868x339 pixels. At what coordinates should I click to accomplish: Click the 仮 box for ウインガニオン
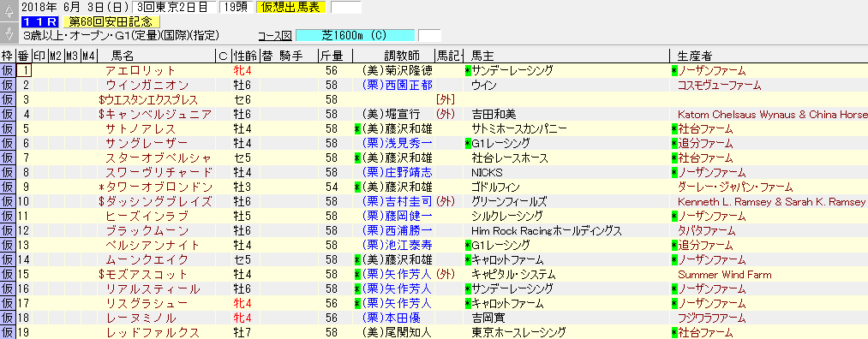[x=8, y=85]
